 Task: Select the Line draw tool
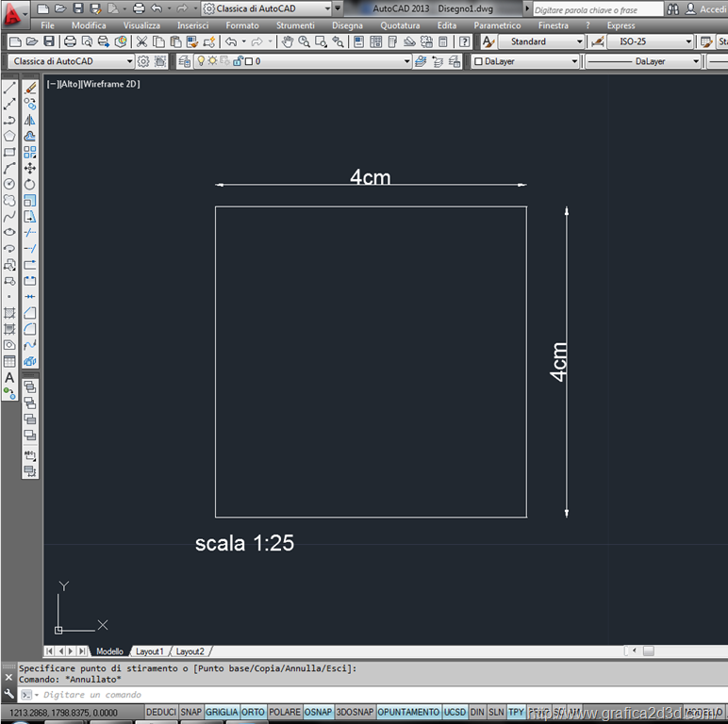(9, 88)
